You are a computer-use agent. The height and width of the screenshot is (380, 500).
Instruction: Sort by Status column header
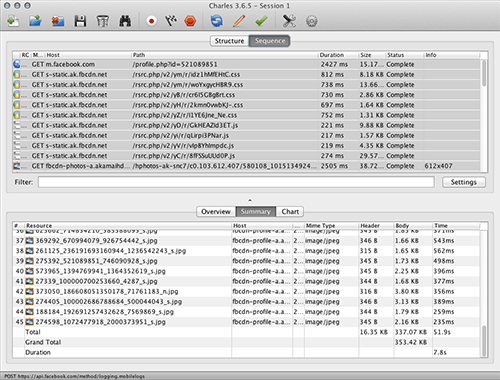[404, 55]
